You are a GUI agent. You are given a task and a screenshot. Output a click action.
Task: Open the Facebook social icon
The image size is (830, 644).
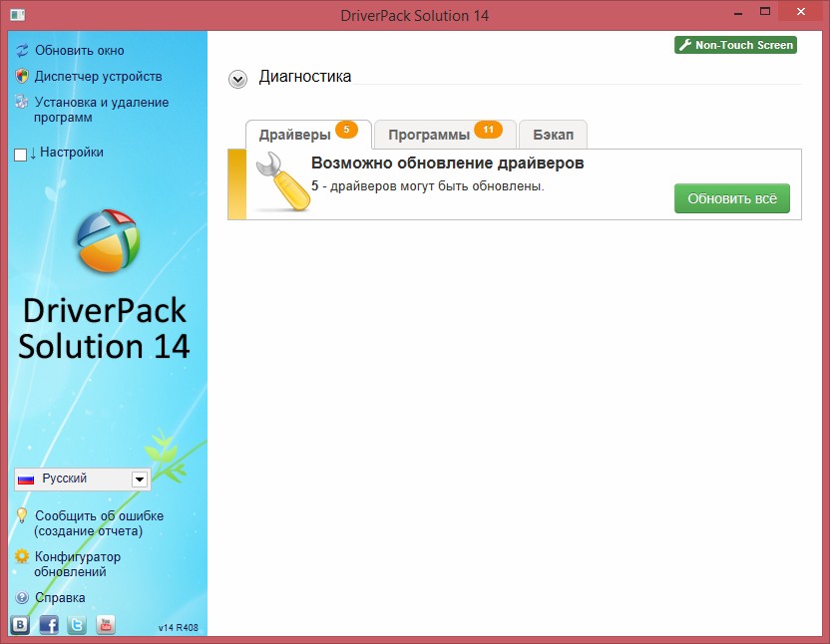point(49,625)
